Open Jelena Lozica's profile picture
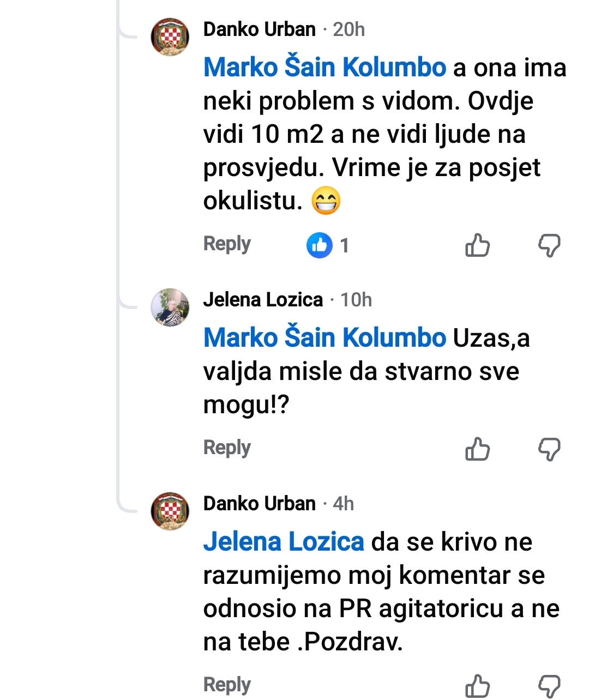 [170, 307]
